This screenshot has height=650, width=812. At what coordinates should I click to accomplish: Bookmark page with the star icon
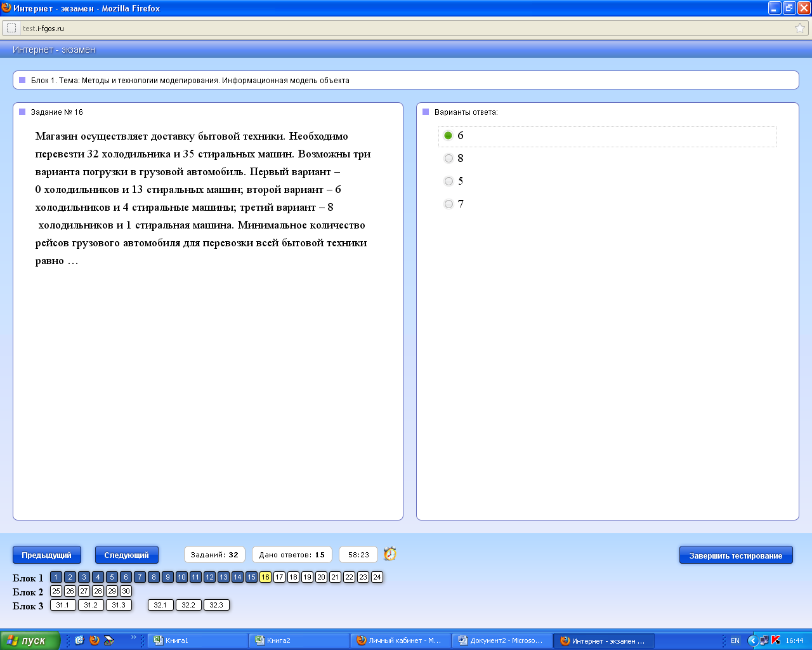click(800, 28)
